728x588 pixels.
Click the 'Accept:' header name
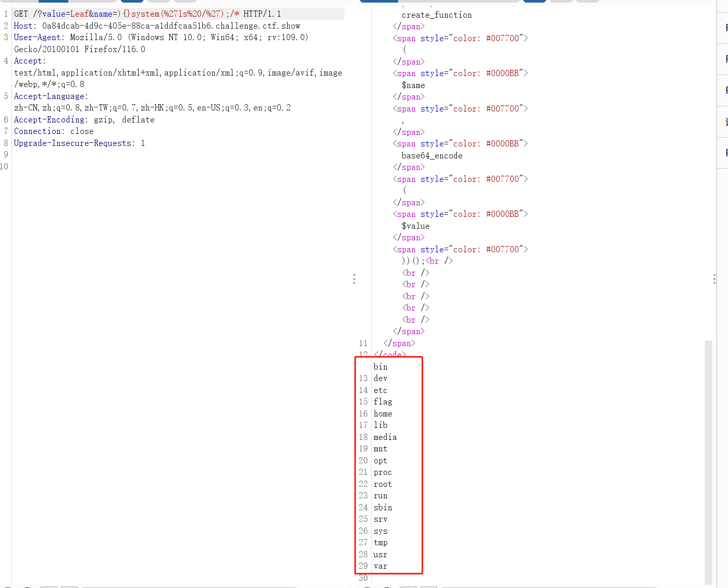click(30, 61)
